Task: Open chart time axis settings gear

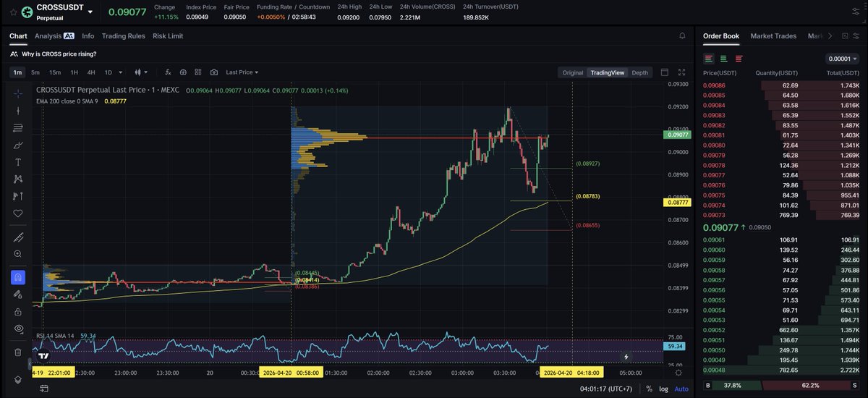Action: coord(678,373)
